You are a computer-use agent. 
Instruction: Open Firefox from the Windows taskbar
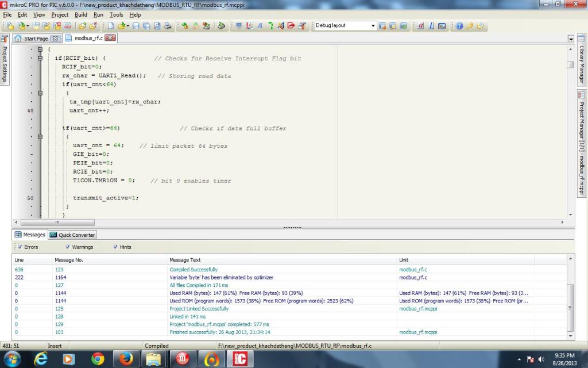[x=126, y=359]
